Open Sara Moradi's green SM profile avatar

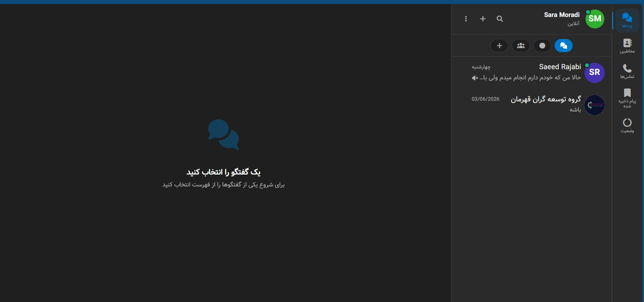[x=595, y=19]
